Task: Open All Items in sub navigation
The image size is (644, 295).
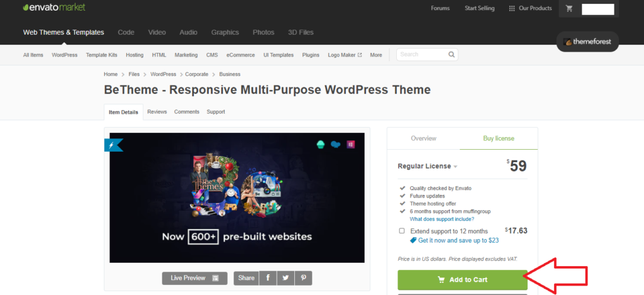Action: click(33, 55)
